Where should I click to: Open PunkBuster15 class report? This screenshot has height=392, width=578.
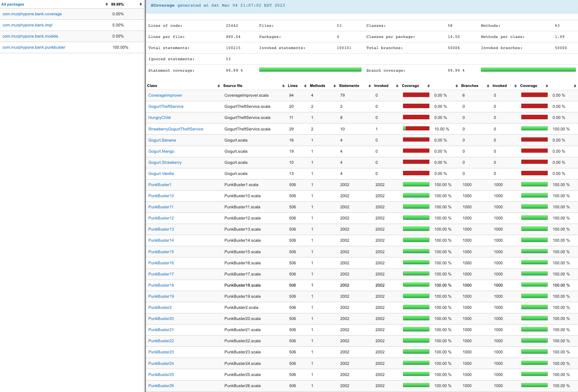161,252
